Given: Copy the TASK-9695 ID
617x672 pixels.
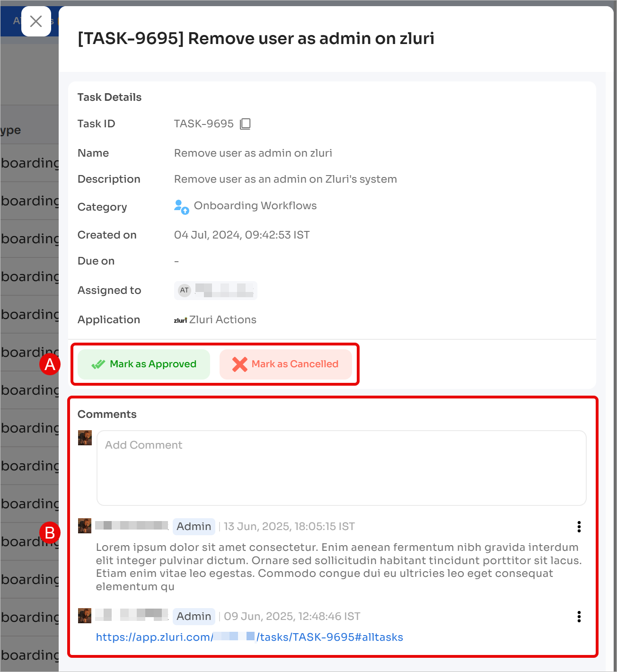Looking at the screenshot, I should 245,124.
